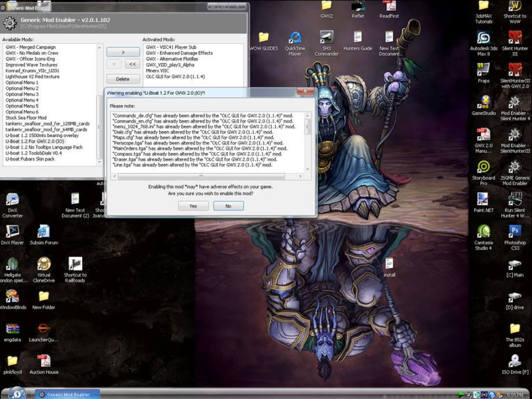Select 'GWX - Merged Campaign' in Available Mods

(31, 47)
